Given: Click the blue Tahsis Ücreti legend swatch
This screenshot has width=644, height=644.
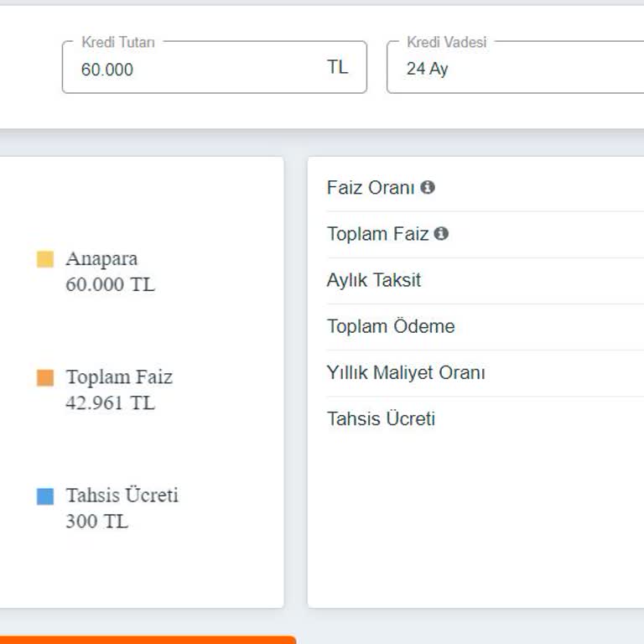Looking at the screenshot, I should point(45,496).
